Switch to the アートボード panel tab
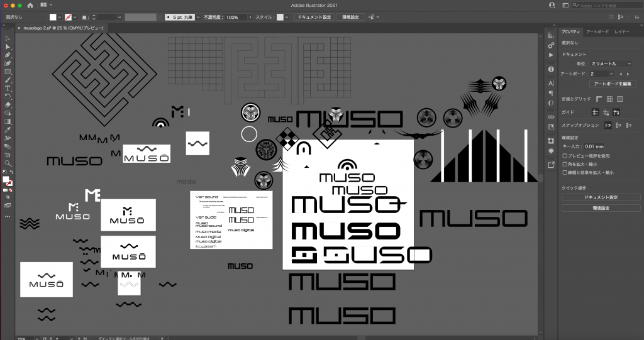Image resolution: width=644 pixels, height=340 pixels. 597,31
